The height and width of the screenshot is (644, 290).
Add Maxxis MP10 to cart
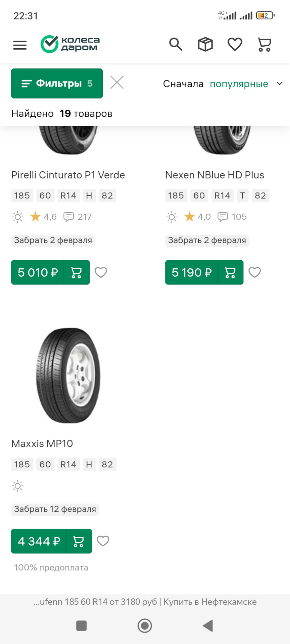tap(79, 541)
